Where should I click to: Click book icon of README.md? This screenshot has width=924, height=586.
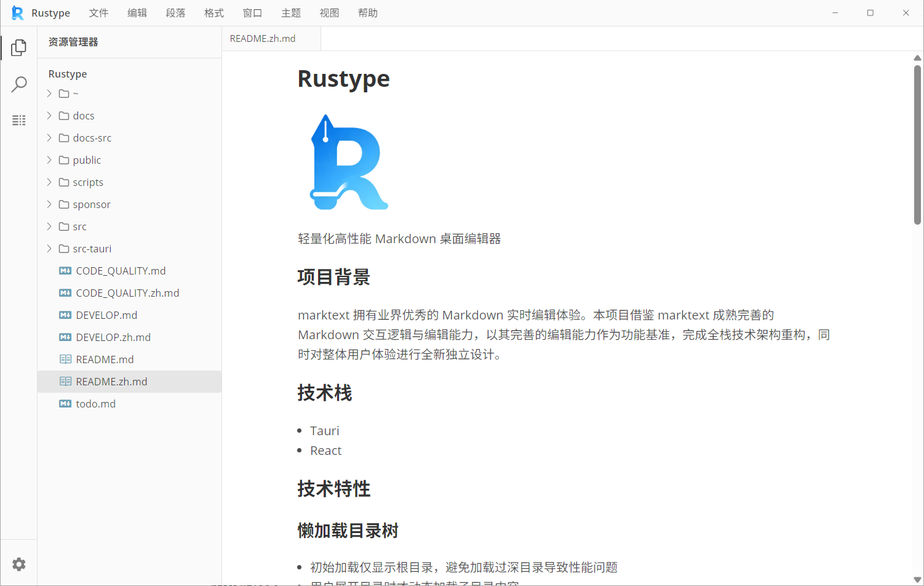click(65, 359)
